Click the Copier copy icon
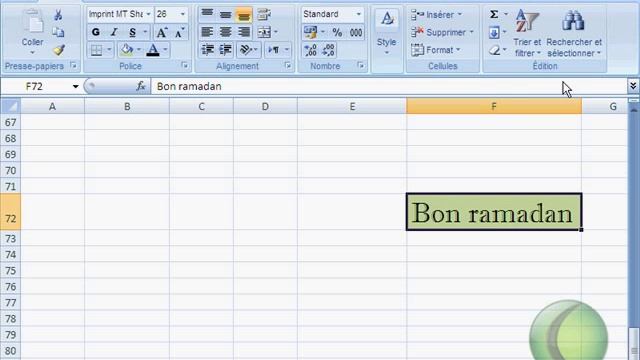This screenshot has height=360, width=640. (58, 33)
